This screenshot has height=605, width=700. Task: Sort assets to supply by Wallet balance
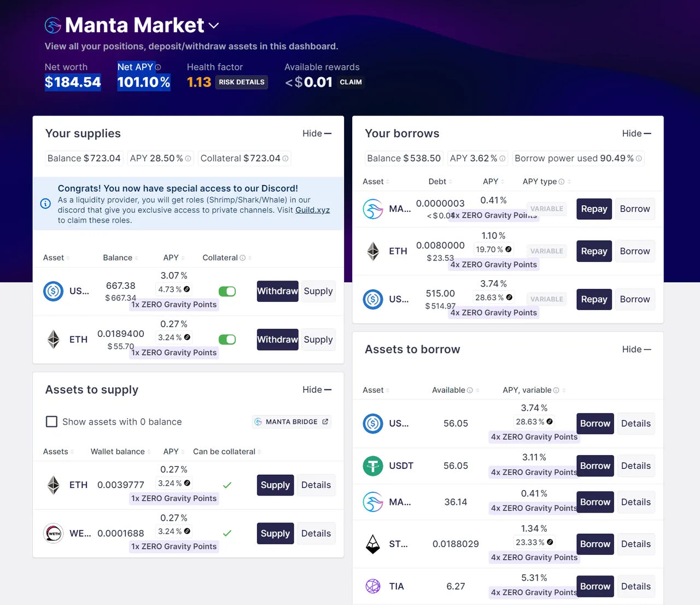tap(121, 452)
